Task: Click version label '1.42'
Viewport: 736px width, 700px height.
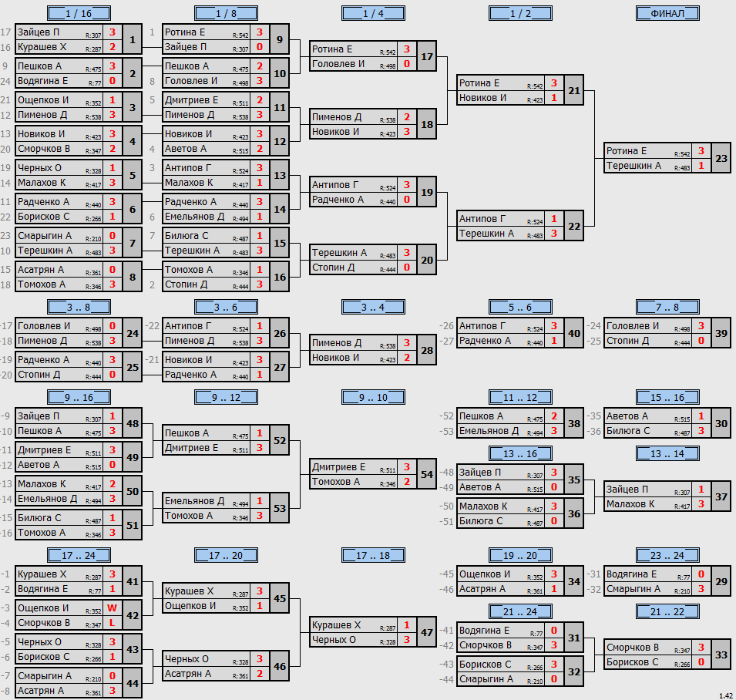Action: click(726, 696)
